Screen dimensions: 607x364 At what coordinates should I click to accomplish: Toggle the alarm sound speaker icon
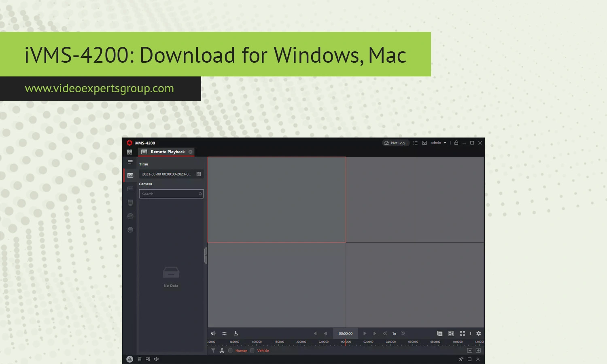pyautogui.click(x=157, y=359)
